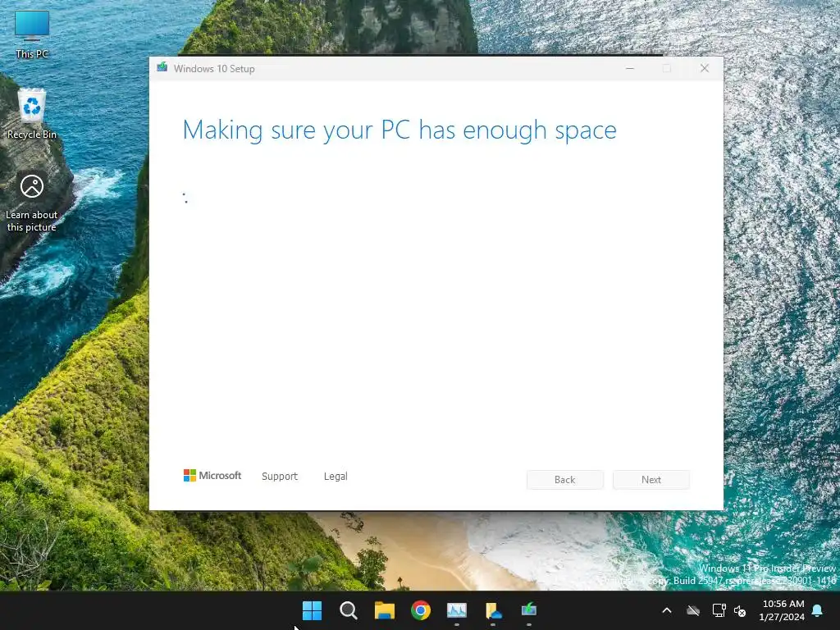Screen dimensions: 840x630
Task: Open This PC desktop icon
Action: [x=32, y=34]
